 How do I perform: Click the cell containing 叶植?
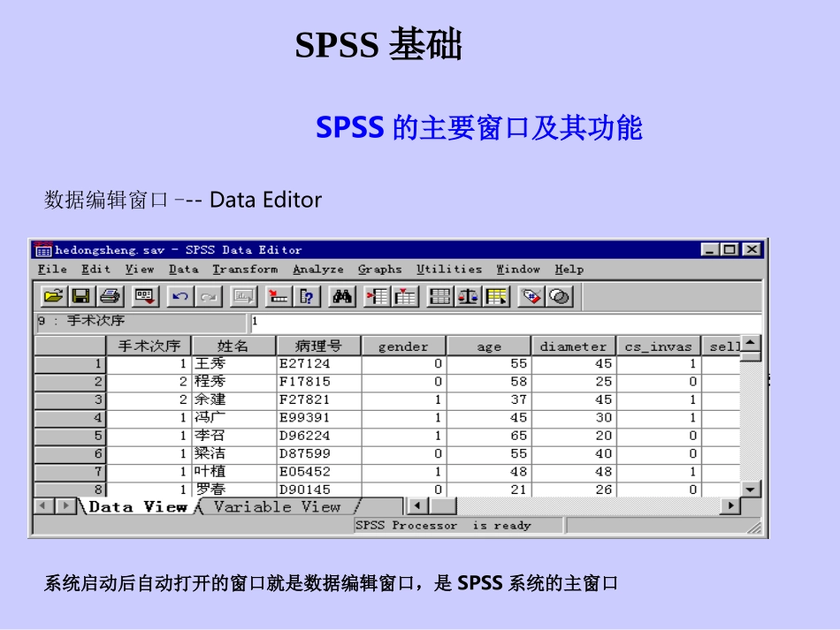[233, 472]
